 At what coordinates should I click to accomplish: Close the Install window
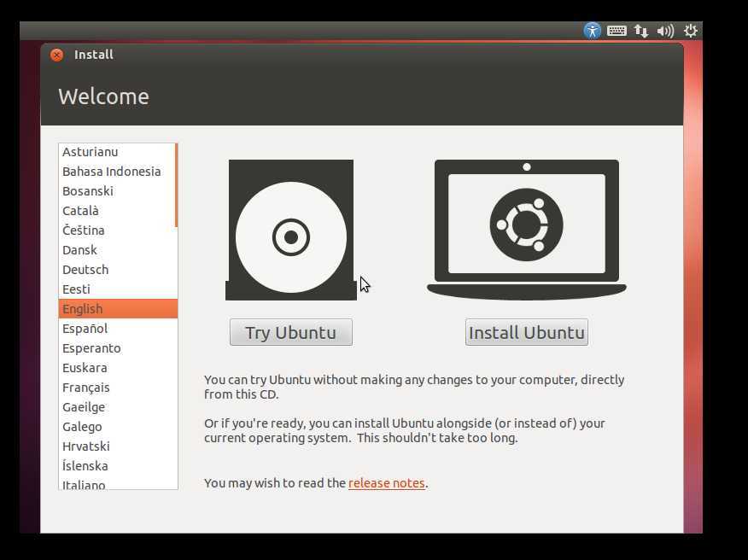pyautogui.click(x=56, y=55)
